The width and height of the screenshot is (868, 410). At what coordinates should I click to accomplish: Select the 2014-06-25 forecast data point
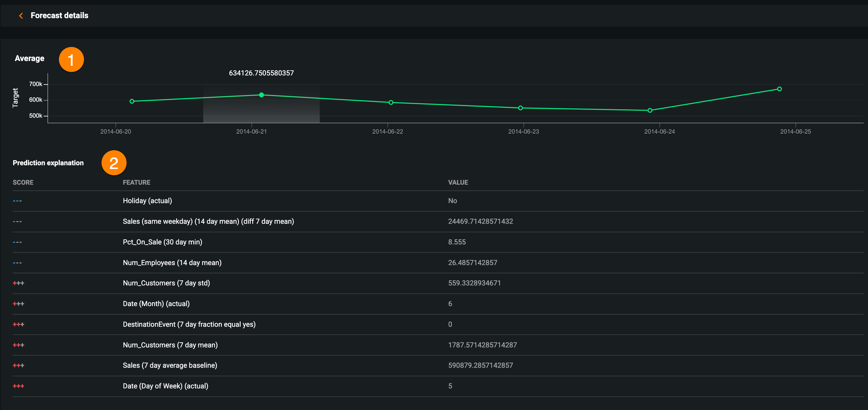[779, 89]
